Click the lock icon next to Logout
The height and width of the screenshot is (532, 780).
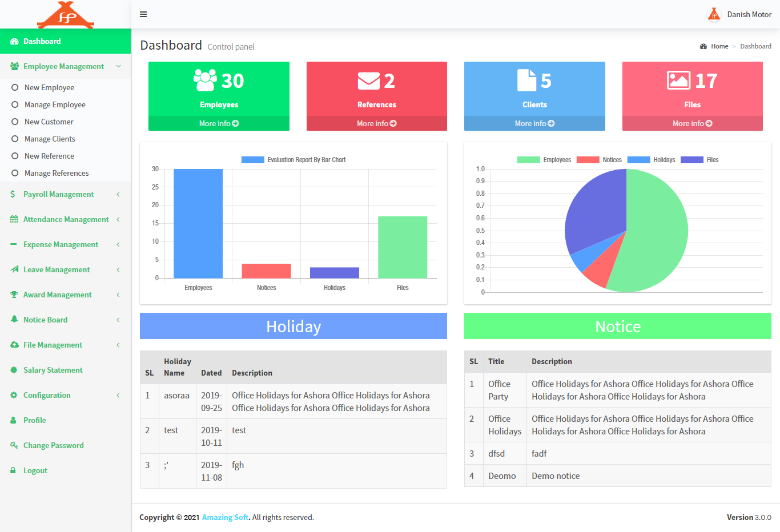coord(13,470)
